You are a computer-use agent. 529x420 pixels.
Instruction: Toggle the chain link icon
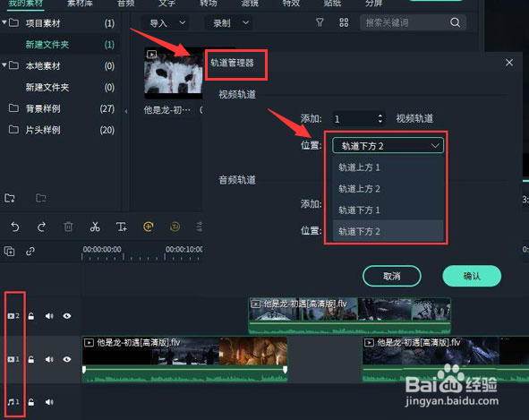click(30, 251)
